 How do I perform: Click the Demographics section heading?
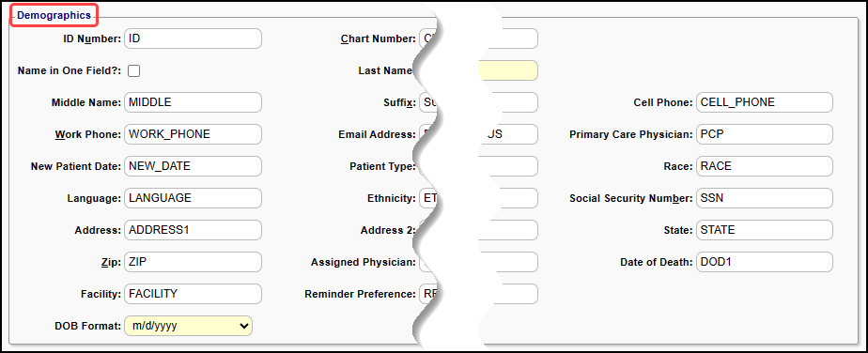coord(54,16)
